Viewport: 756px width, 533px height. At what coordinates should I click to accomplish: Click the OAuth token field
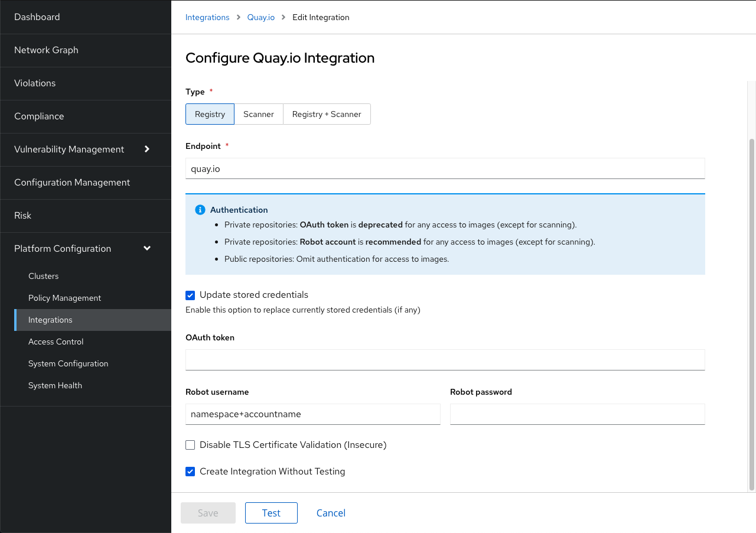tap(445, 360)
